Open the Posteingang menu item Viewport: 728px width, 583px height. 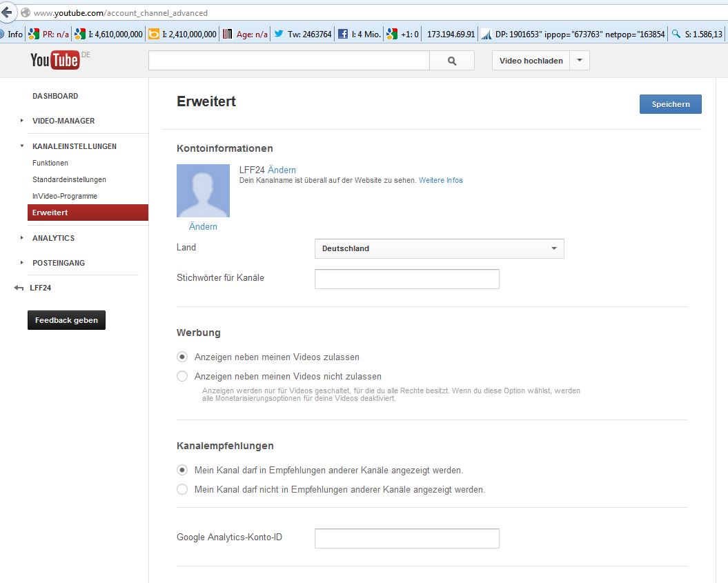59,263
